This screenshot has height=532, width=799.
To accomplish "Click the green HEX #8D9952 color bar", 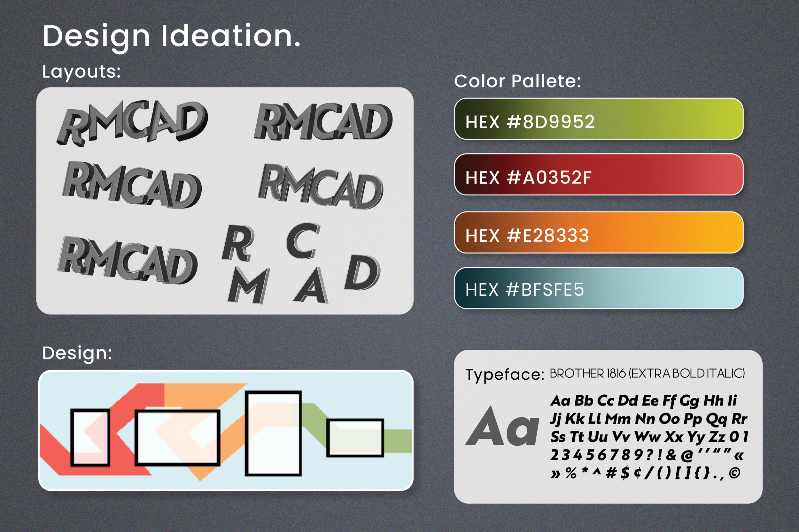I will pyautogui.click(x=598, y=119).
